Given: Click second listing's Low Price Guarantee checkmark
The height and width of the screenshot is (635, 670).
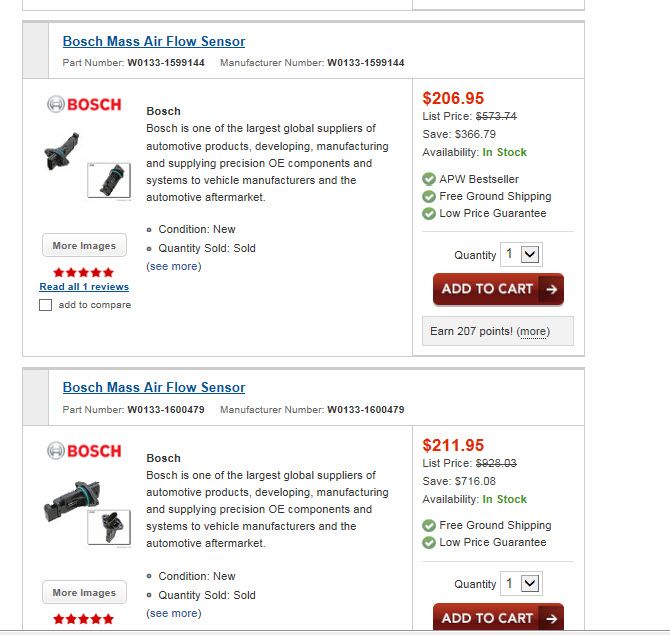Looking at the screenshot, I should (x=429, y=543).
